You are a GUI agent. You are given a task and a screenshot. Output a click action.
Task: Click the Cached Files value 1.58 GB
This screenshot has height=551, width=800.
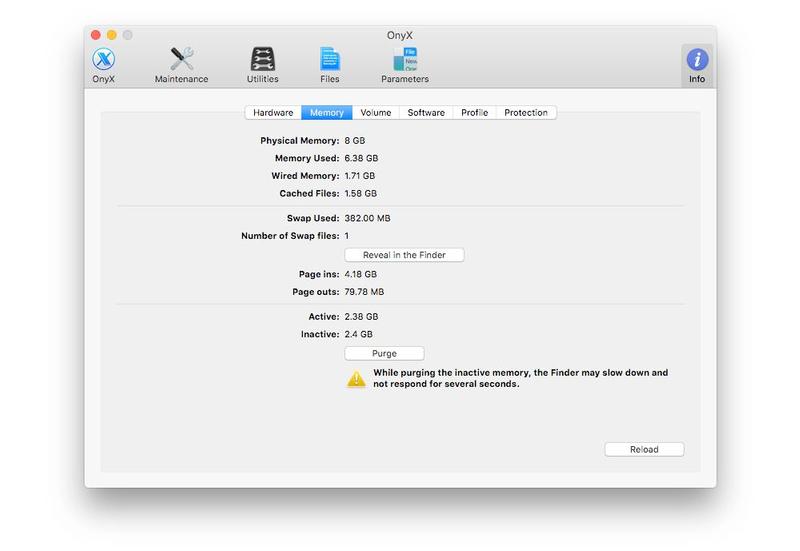(x=361, y=193)
